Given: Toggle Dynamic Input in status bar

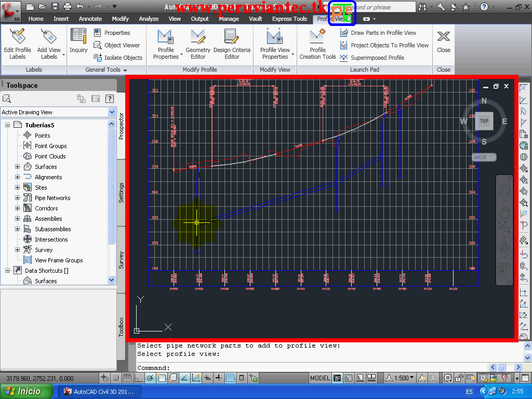Looking at the screenshot, I should pos(207,378).
